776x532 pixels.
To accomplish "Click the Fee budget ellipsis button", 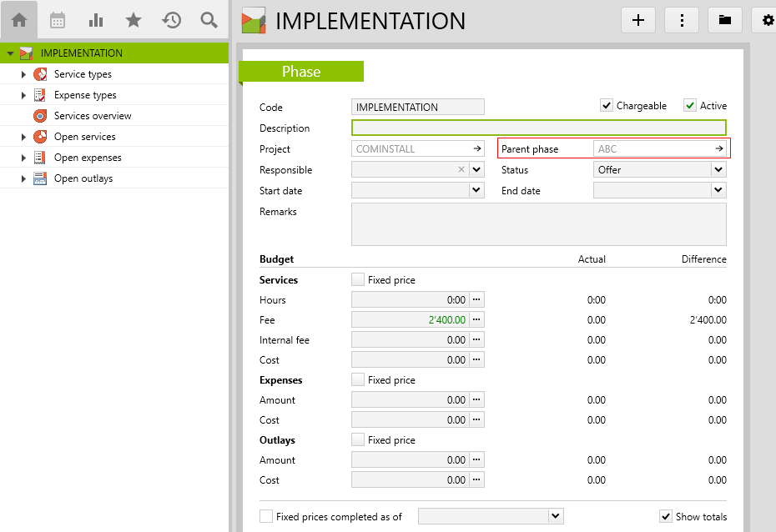I will pyautogui.click(x=476, y=320).
